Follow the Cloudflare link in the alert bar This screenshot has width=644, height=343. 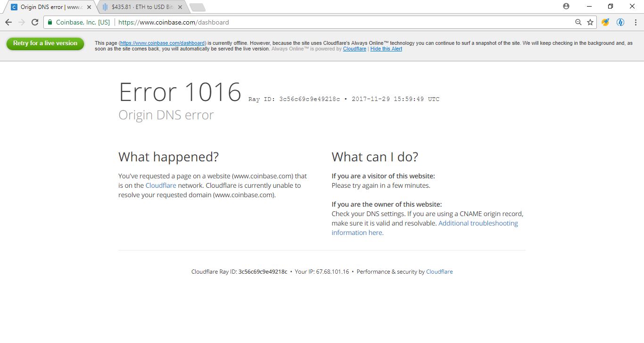coord(355,49)
